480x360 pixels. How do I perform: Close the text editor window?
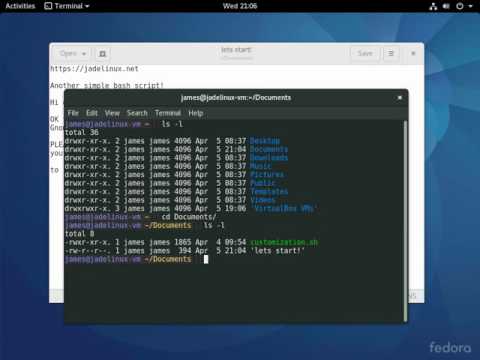pos(413,53)
